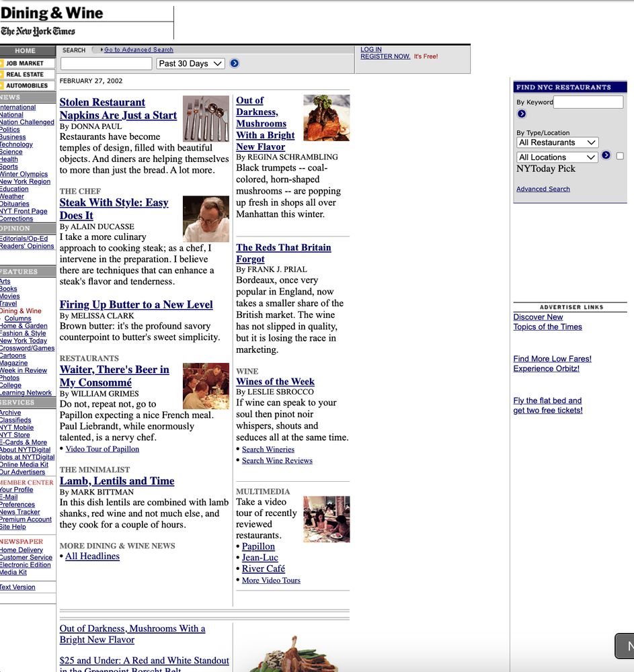The height and width of the screenshot is (672, 634).
Task: Go to the Job Market section
Action: tap(28, 63)
